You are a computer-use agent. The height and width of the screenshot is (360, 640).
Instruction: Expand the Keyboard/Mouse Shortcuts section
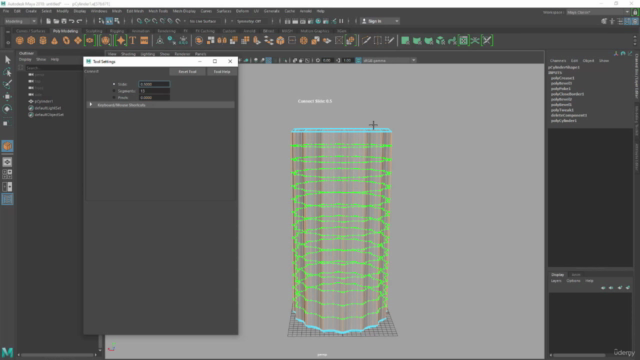pos(160,105)
